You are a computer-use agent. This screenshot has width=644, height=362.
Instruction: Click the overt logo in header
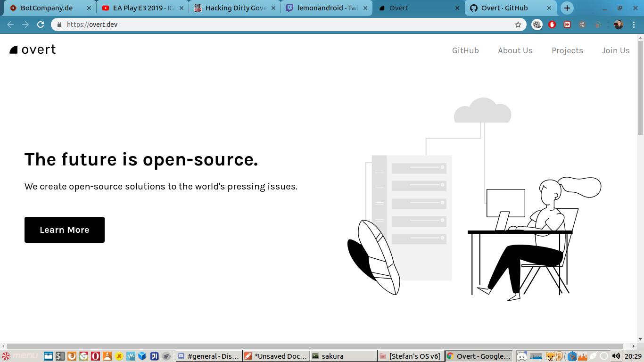33,50
